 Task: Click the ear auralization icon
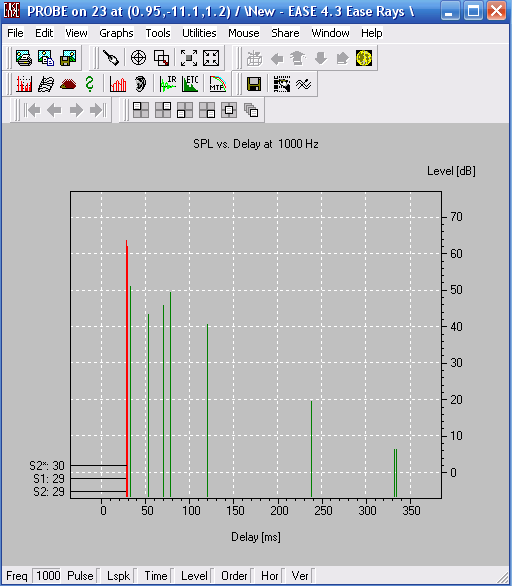coord(140,84)
